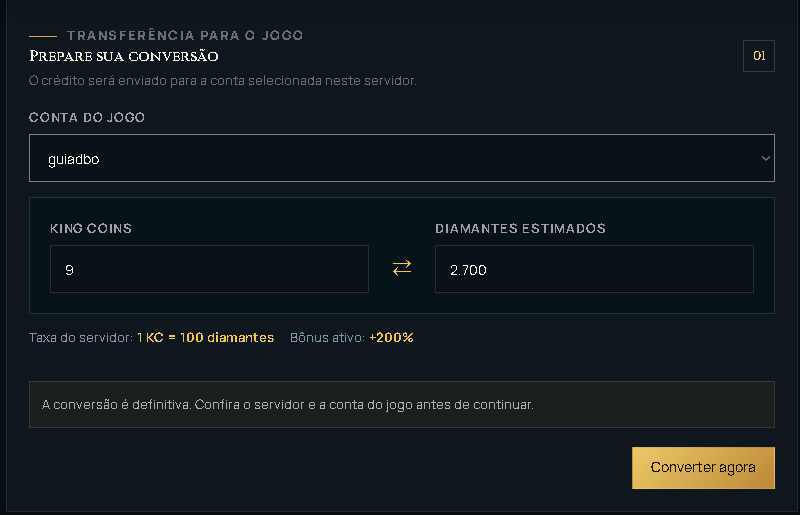Click the King Coins label
Viewport: 800px width, 515px height.
point(91,228)
